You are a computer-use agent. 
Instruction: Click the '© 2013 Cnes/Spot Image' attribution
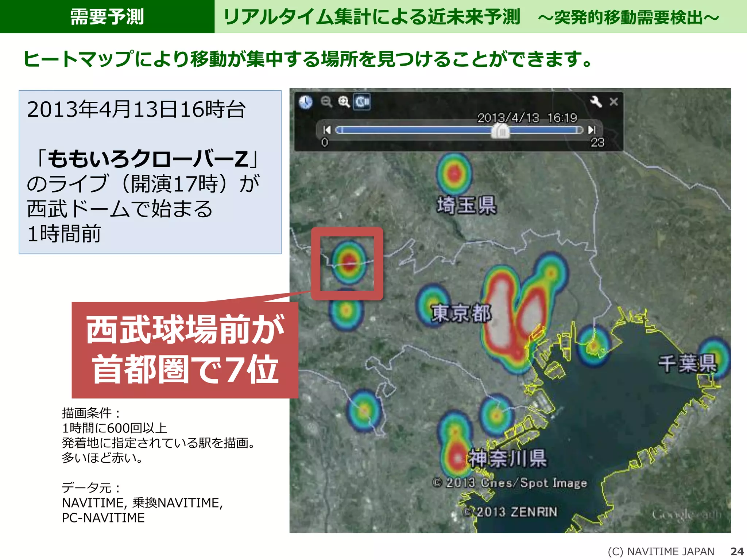pyautogui.click(x=510, y=483)
